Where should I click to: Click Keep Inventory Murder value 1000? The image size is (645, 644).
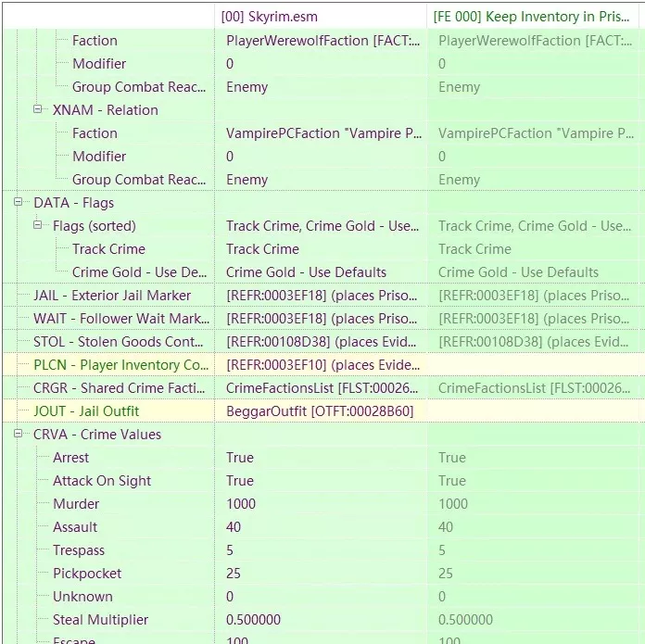pos(453,504)
